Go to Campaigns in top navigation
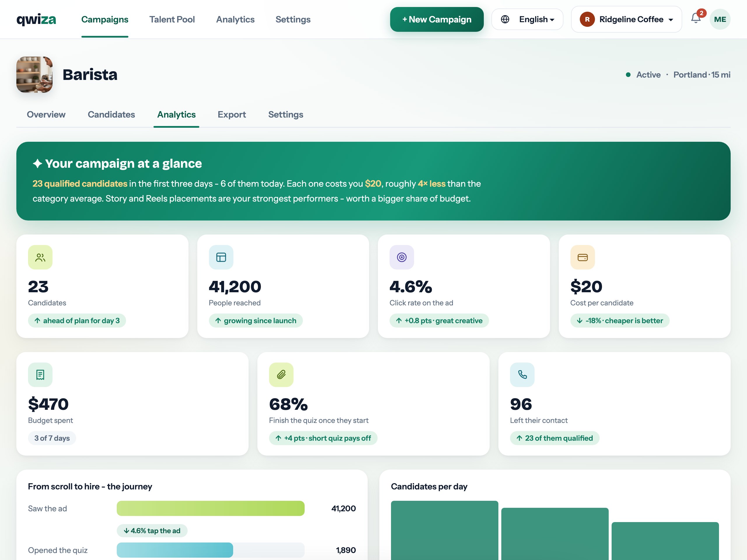 pos(105,19)
